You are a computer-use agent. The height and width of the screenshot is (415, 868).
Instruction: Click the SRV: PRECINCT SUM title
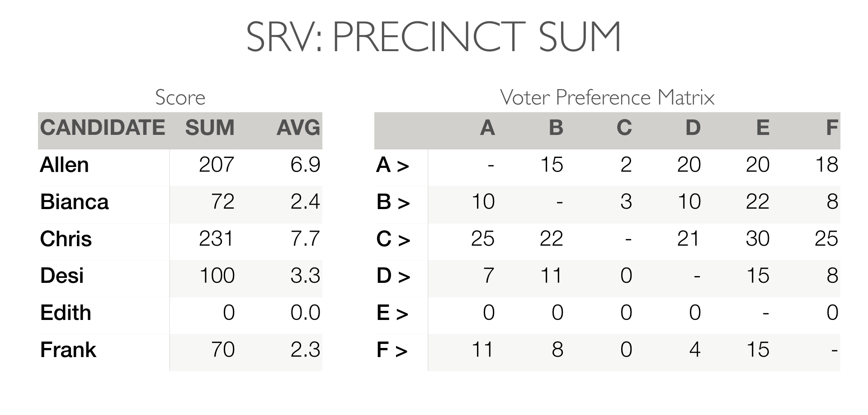click(x=434, y=37)
